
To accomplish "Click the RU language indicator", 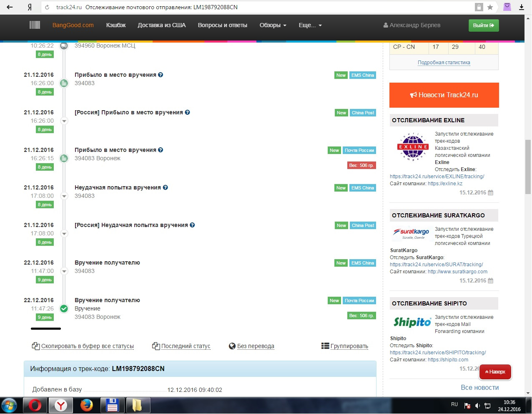I will (454, 404).
